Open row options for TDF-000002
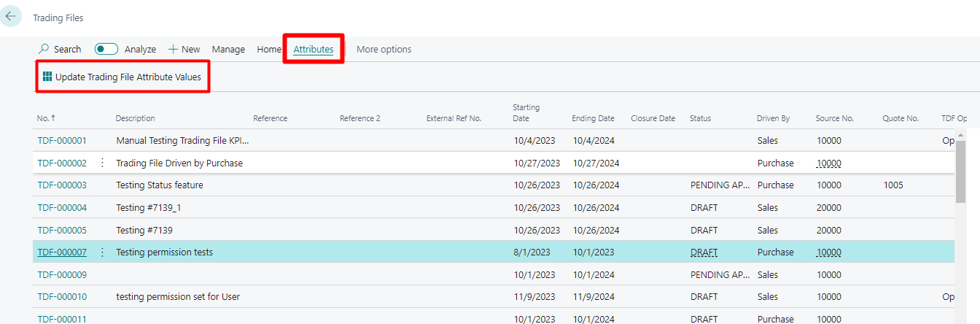The height and width of the screenshot is (324, 980). pos(102,163)
